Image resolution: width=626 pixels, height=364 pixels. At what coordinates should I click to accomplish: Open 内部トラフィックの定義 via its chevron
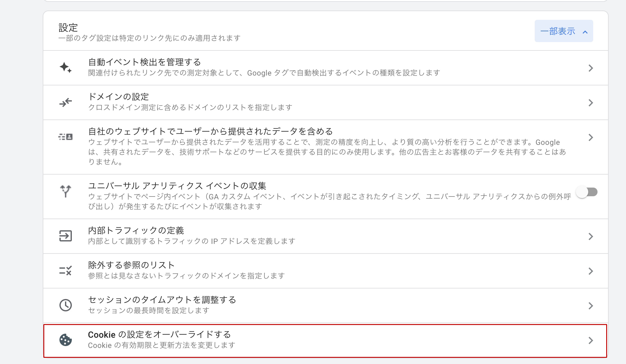(x=591, y=236)
